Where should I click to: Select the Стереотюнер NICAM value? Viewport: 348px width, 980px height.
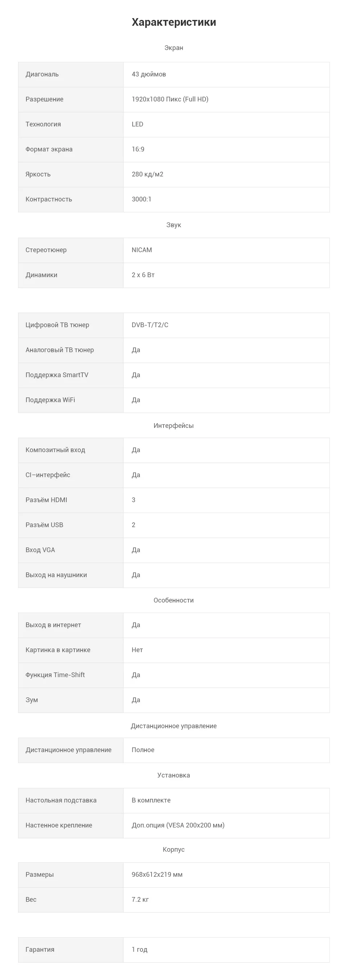click(142, 250)
